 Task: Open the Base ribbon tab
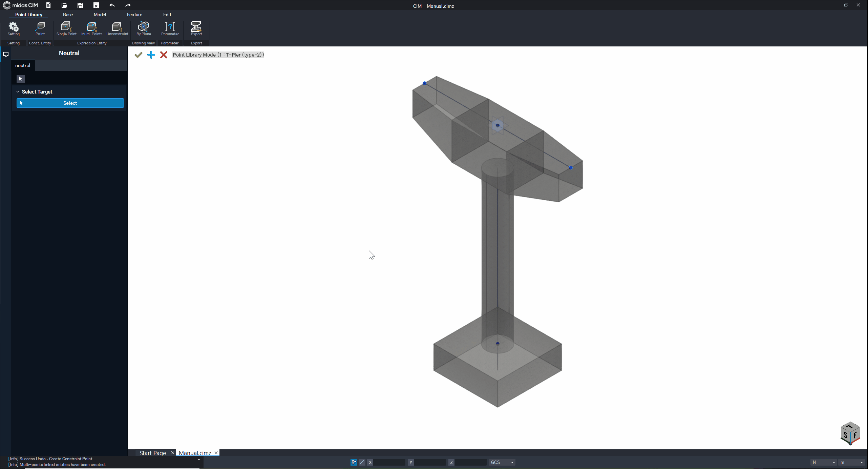[x=68, y=15]
